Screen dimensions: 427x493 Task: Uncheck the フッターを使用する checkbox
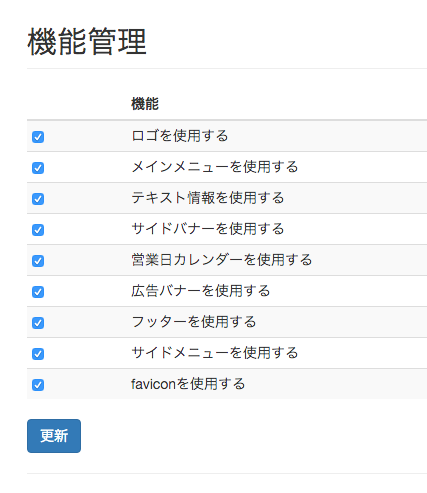click(38, 323)
